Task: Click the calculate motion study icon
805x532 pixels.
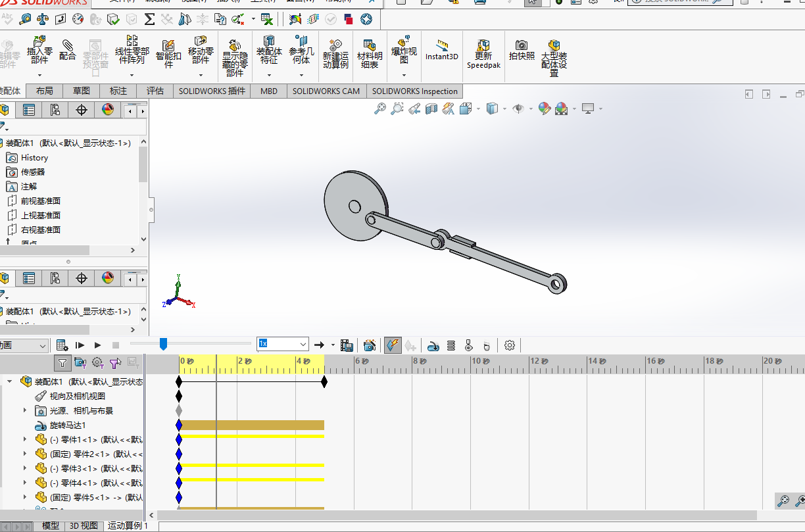Action: click(62, 345)
